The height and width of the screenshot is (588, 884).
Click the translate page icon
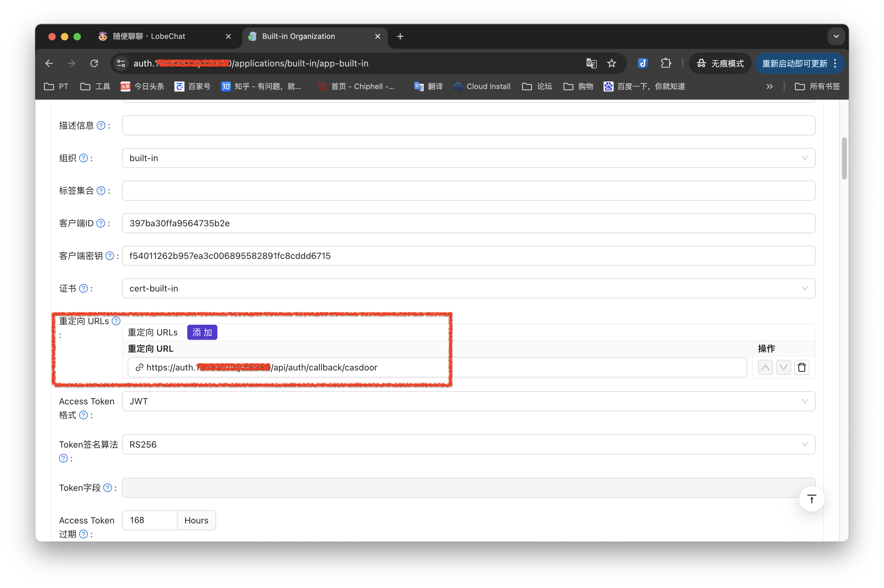[x=591, y=63]
